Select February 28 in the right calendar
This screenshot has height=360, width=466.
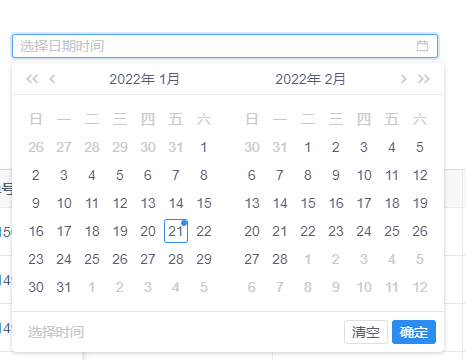click(x=280, y=259)
